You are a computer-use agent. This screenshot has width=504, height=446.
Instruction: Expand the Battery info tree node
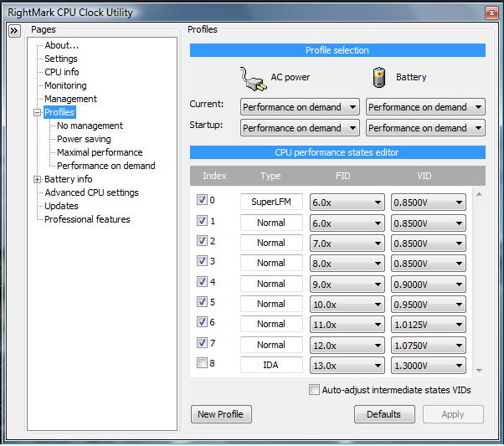point(38,179)
